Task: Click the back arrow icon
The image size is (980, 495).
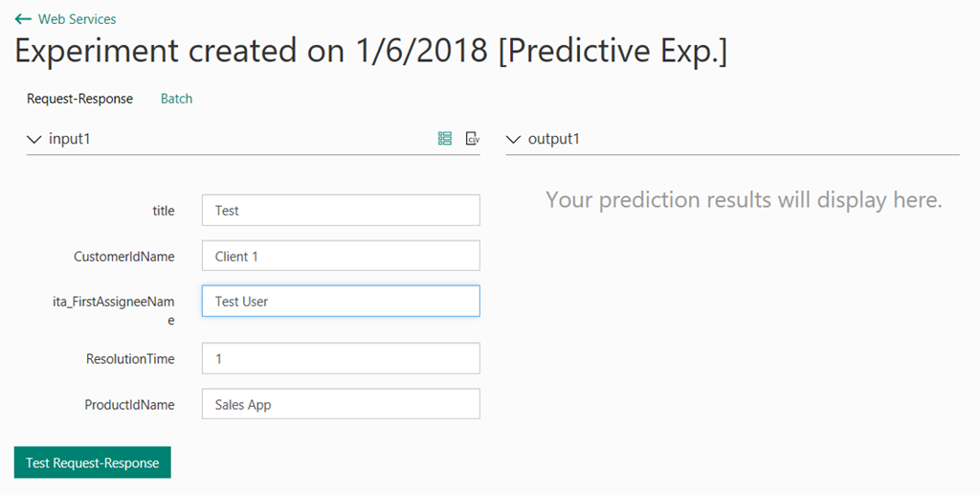Action: [x=23, y=19]
